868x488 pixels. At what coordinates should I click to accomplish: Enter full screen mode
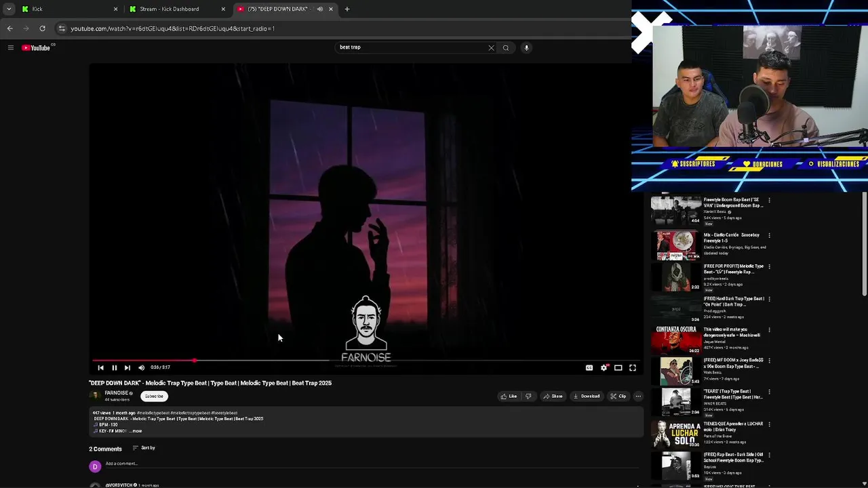pos(632,367)
